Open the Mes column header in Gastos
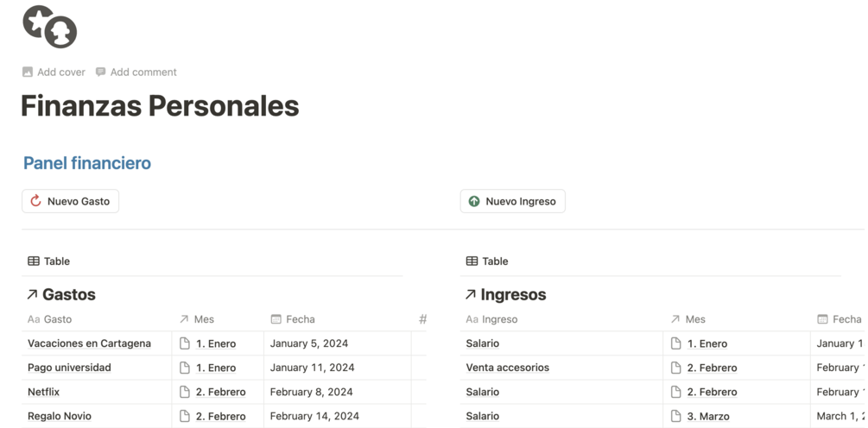Screen dimensions: 868x428 pyautogui.click(x=204, y=319)
